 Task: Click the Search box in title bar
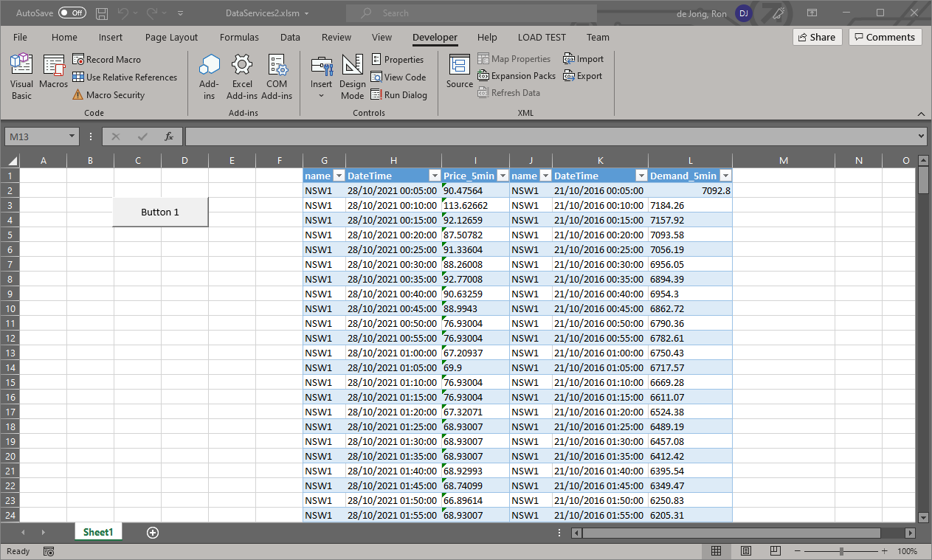472,13
